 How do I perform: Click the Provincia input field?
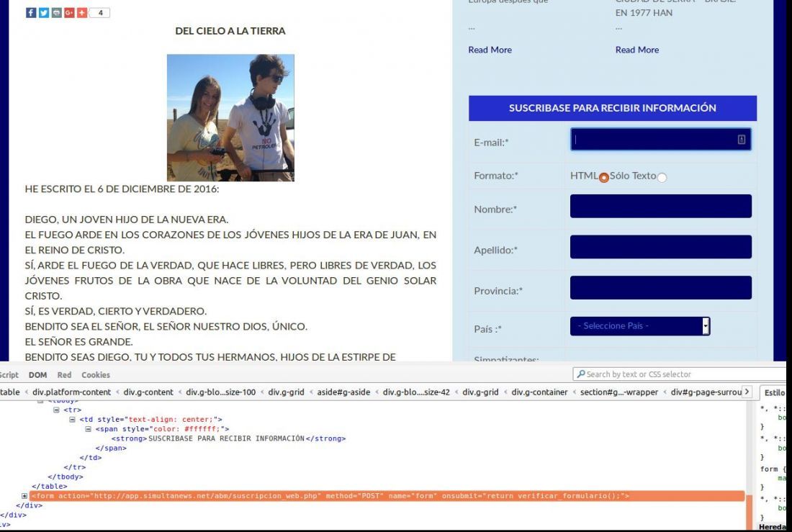point(661,287)
